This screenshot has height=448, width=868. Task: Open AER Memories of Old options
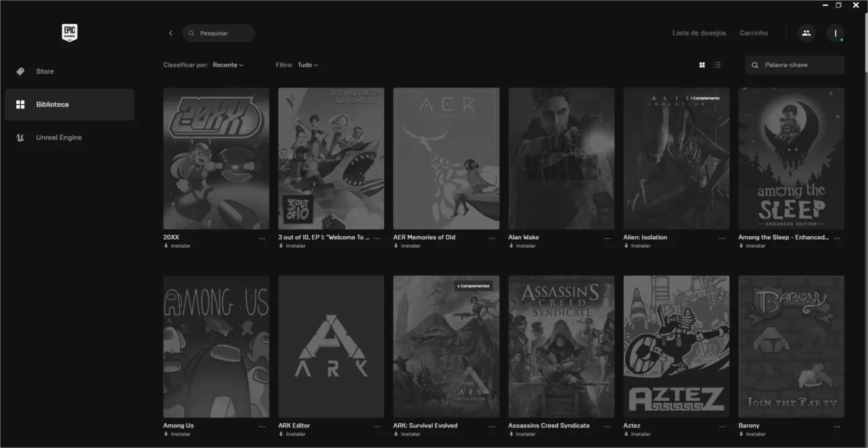click(x=492, y=238)
